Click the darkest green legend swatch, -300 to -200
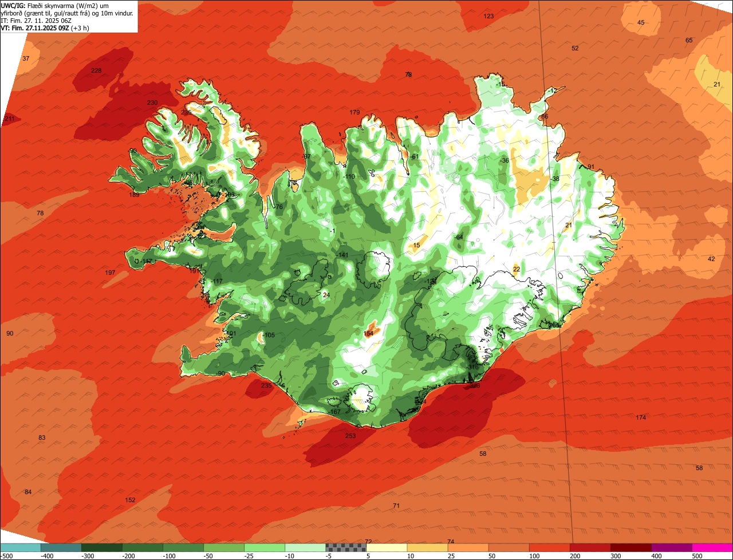 [x=101, y=547]
